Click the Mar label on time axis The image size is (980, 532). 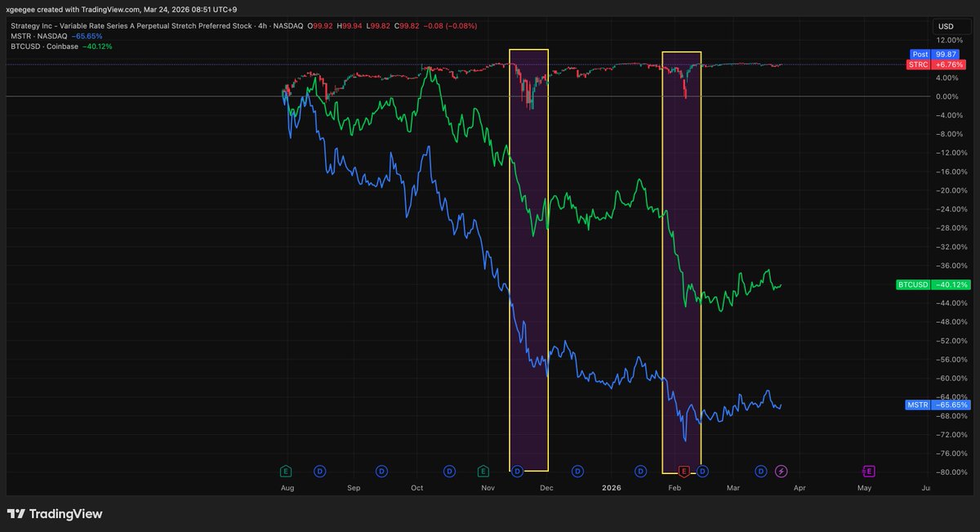click(733, 488)
